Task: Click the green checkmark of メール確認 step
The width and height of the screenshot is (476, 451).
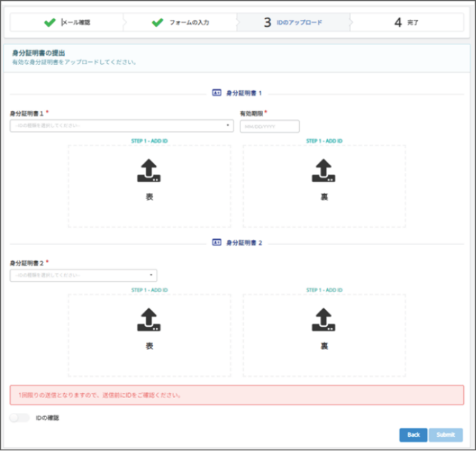Action: [x=50, y=22]
